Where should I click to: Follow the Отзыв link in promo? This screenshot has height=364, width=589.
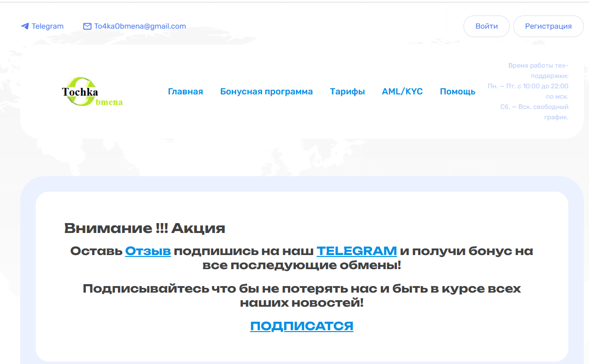[x=148, y=251]
